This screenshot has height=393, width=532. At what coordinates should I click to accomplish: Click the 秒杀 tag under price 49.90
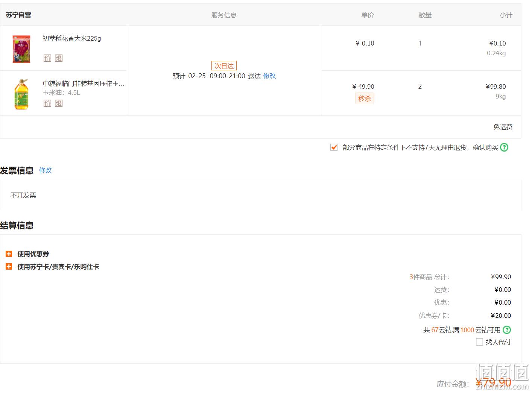365,99
